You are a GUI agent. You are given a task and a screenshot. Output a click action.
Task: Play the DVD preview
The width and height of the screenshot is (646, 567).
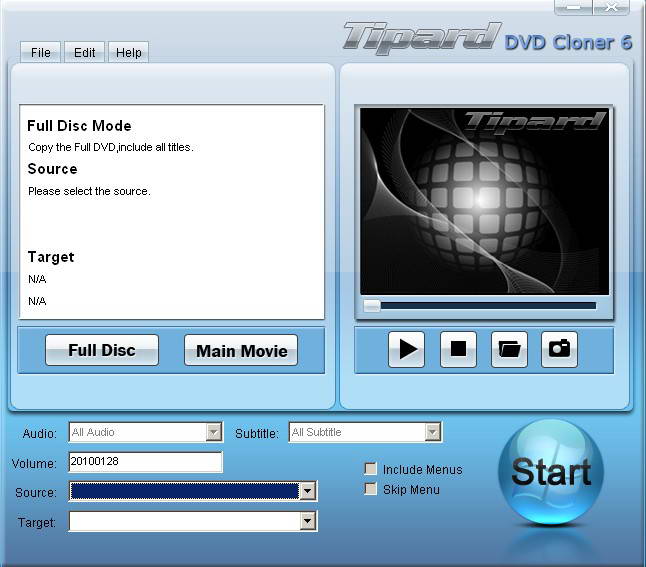click(406, 349)
